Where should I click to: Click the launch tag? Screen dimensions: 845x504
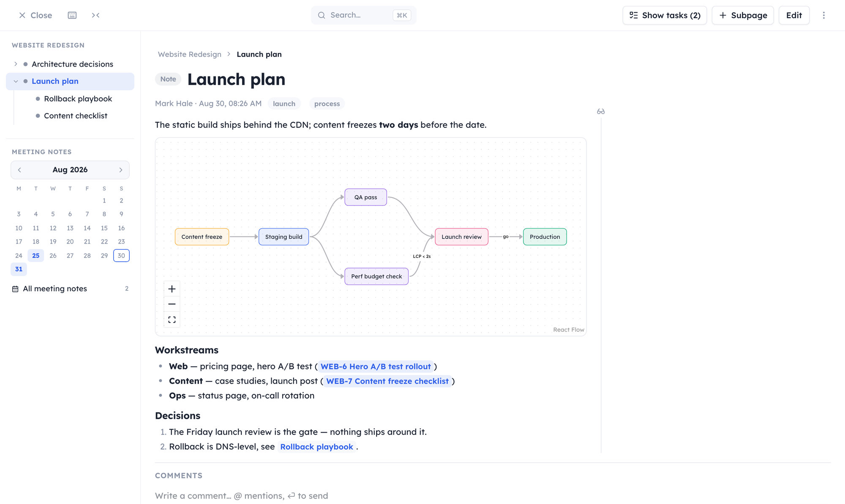[284, 103]
